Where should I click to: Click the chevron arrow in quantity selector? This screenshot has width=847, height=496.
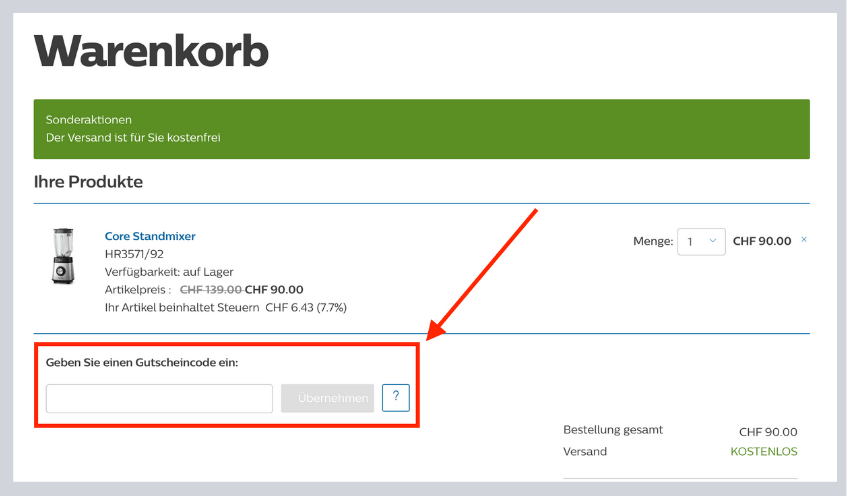click(713, 241)
